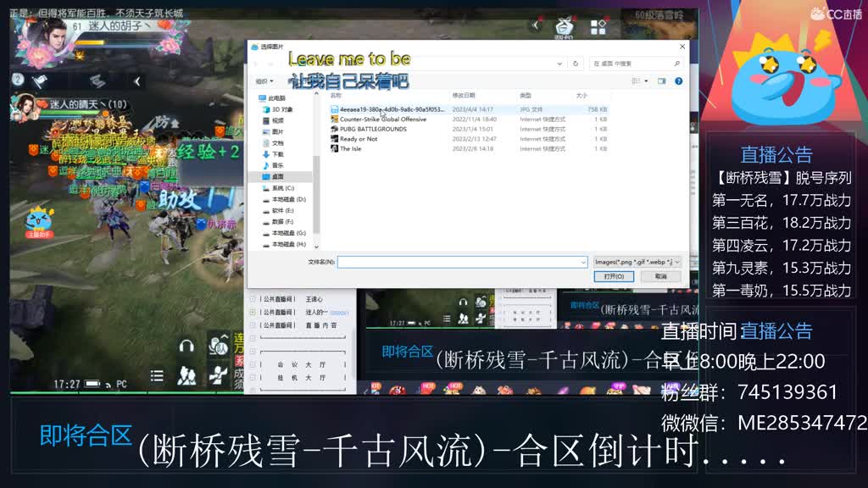The image size is (868, 488).
Task: Click the CC直播 logo
Action: click(x=835, y=14)
